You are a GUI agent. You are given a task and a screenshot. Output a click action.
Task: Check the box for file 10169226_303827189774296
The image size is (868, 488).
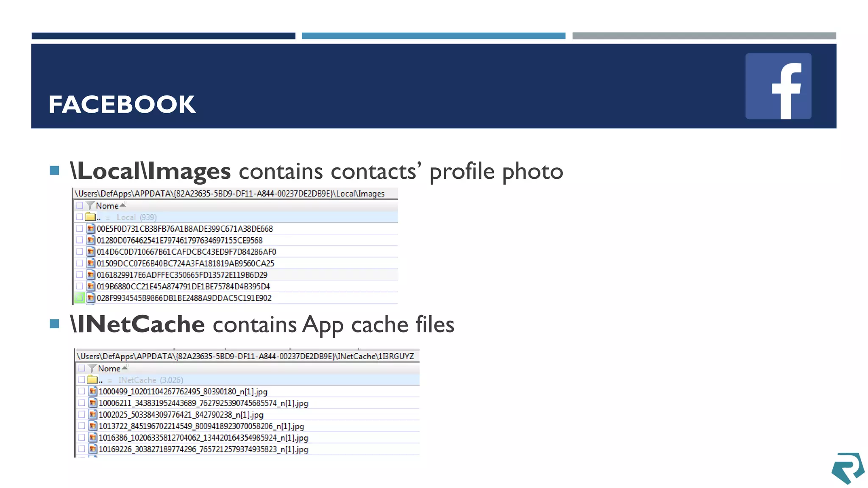point(82,449)
